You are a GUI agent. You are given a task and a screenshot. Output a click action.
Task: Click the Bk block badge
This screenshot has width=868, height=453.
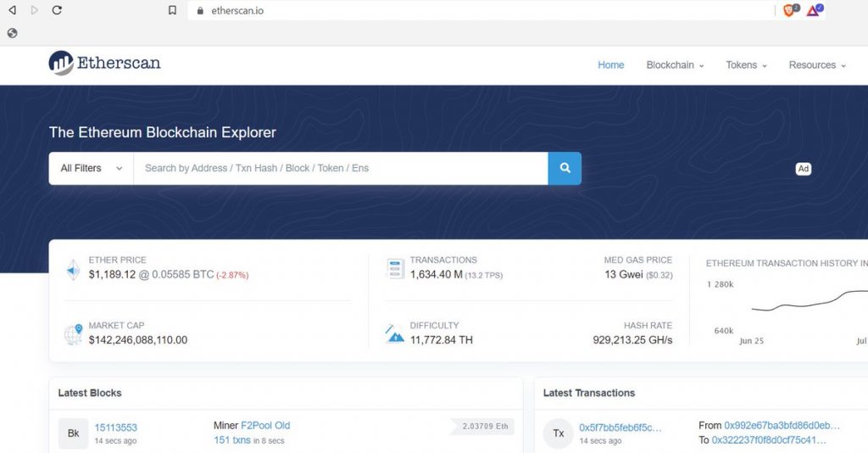coord(73,433)
